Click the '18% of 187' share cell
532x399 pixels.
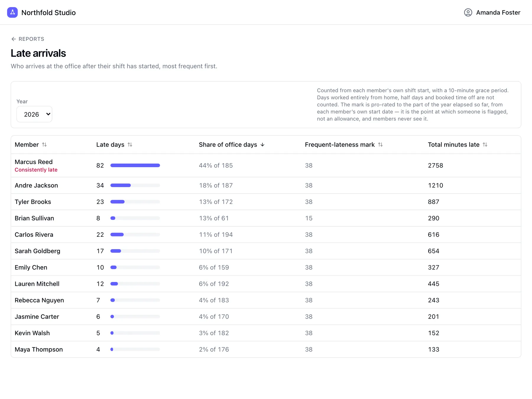pos(216,185)
